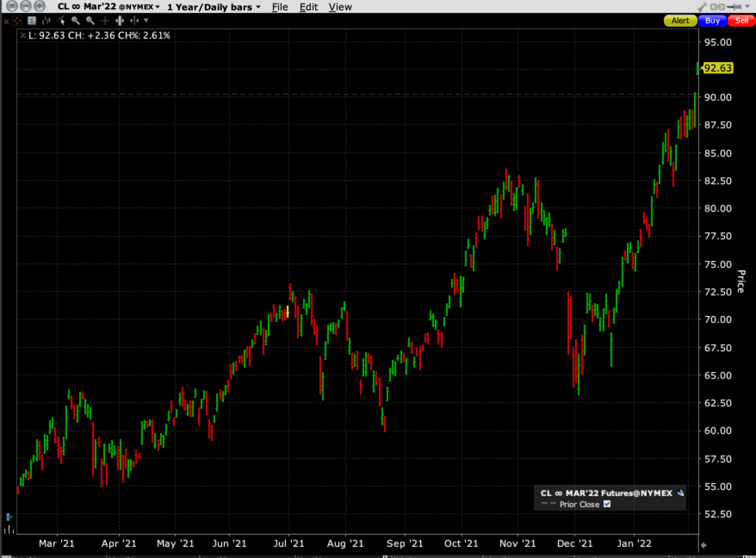Click the zoom-in magnifier tool
756x558 pixels.
click(76, 21)
